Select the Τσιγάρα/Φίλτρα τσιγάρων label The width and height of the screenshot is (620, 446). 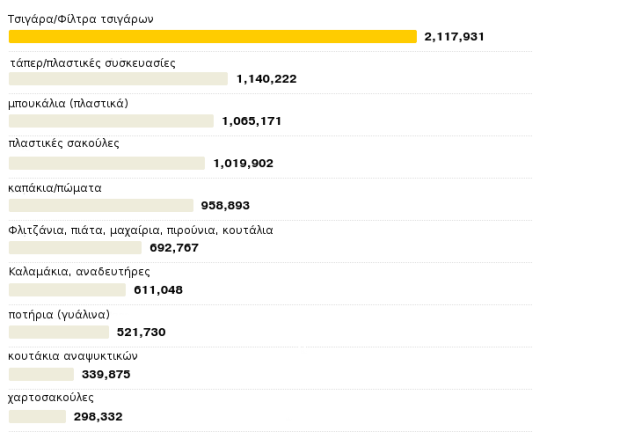pos(80,20)
